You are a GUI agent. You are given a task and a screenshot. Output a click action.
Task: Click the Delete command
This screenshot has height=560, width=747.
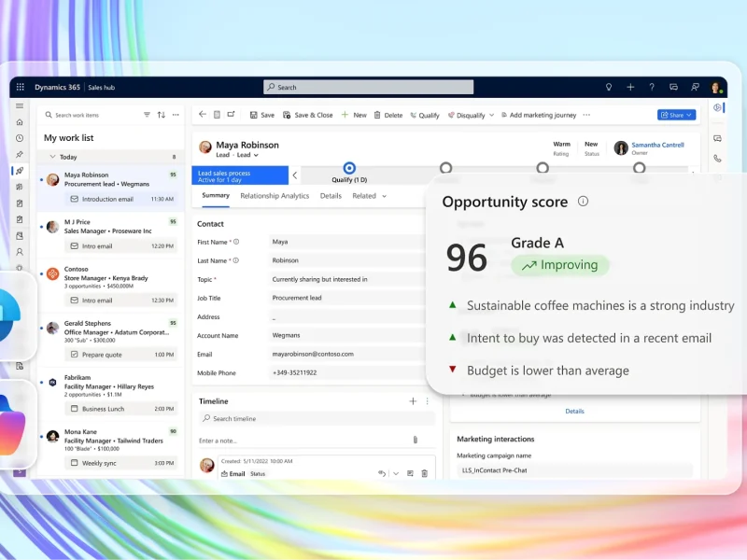pos(388,115)
